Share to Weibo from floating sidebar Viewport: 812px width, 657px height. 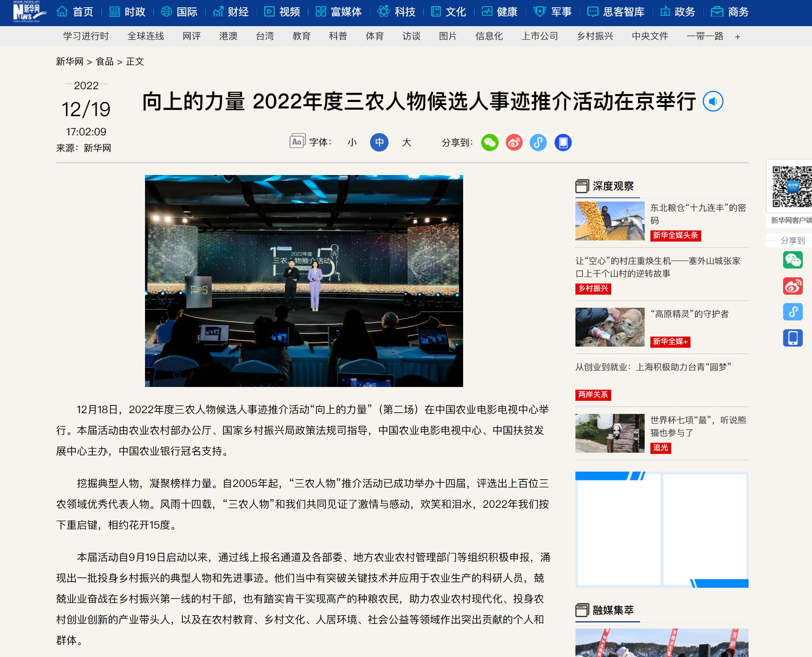coord(792,286)
